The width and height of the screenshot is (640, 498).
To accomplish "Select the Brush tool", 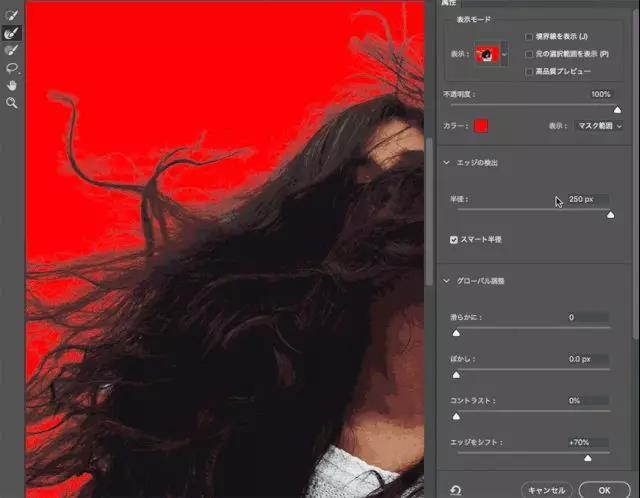I will 12,50.
